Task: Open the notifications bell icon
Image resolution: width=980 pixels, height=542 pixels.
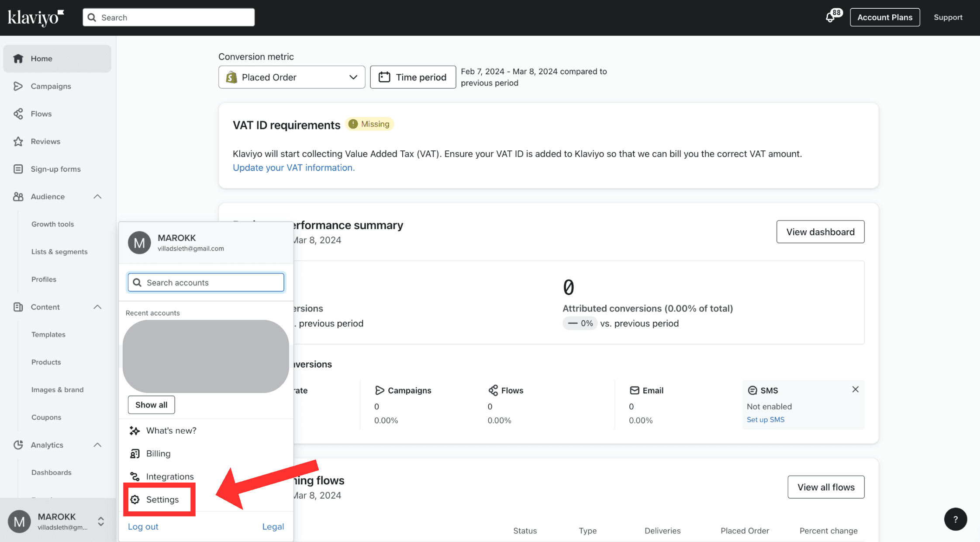Action: coord(830,17)
